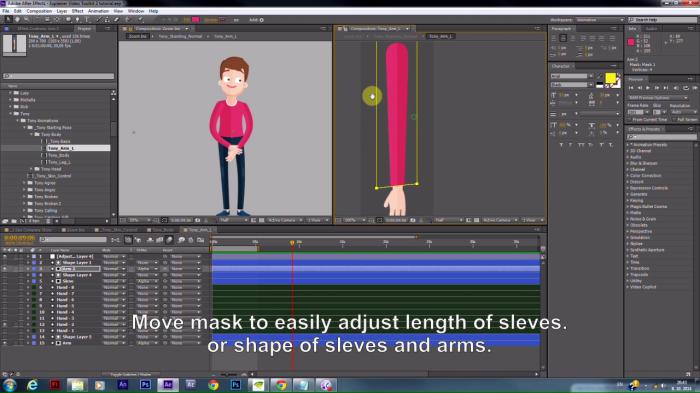Image resolution: width=700 pixels, height=393 pixels.
Task: Open RAM Preview Options dropdown
Action: pos(658,97)
